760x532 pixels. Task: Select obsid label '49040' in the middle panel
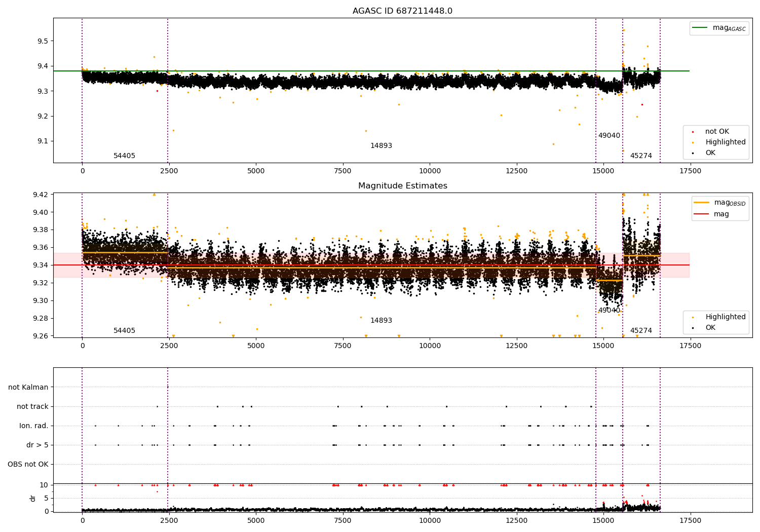coord(609,311)
